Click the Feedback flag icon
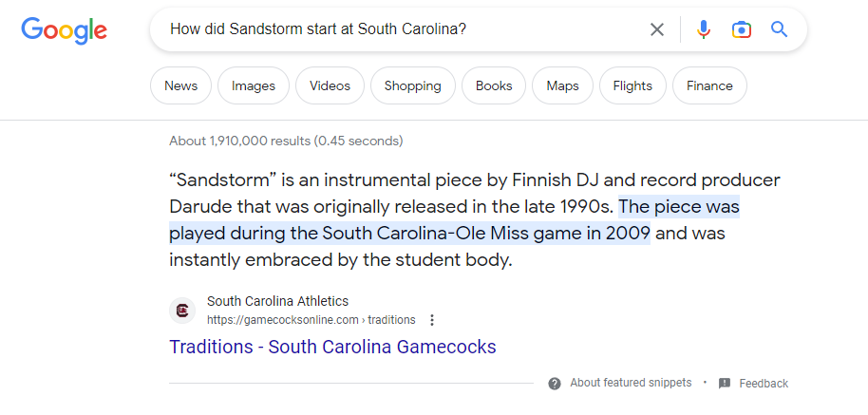 coord(724,383)
